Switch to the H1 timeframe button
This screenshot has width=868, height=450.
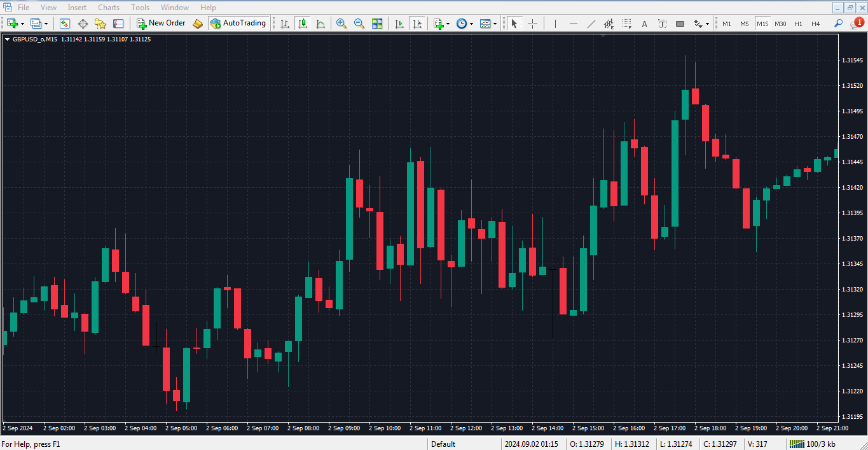pyautogui.click(x=798, y=24)
